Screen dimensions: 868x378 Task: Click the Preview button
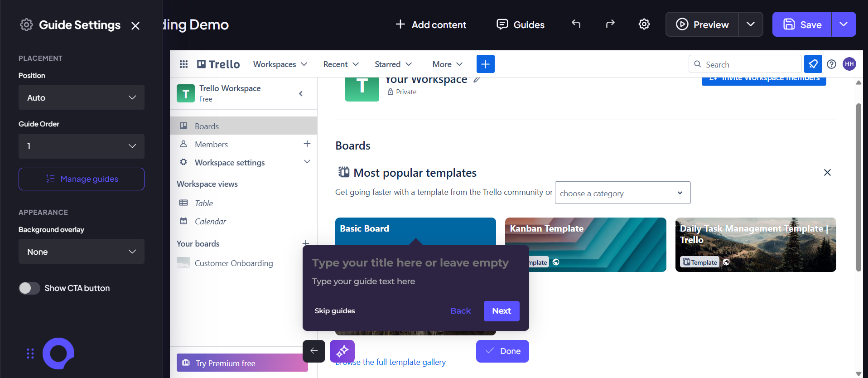coord(702,24)
